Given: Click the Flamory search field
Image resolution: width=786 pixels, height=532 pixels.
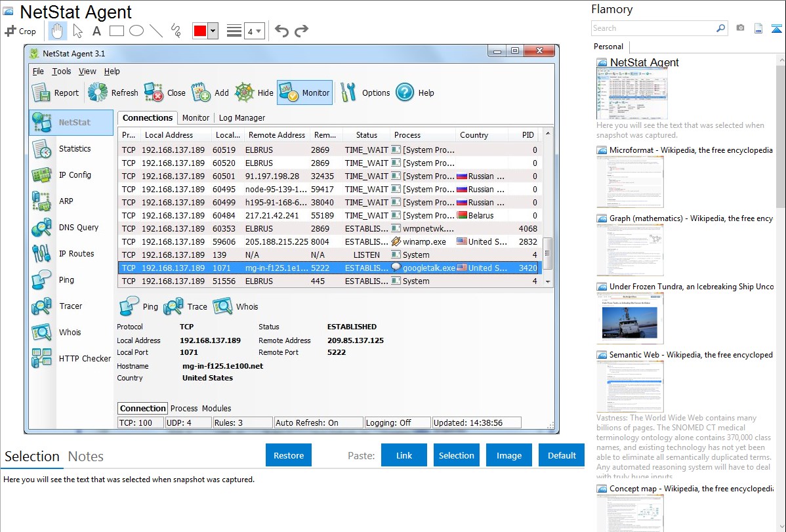Looking at the screenshot, I should [653, 28].
